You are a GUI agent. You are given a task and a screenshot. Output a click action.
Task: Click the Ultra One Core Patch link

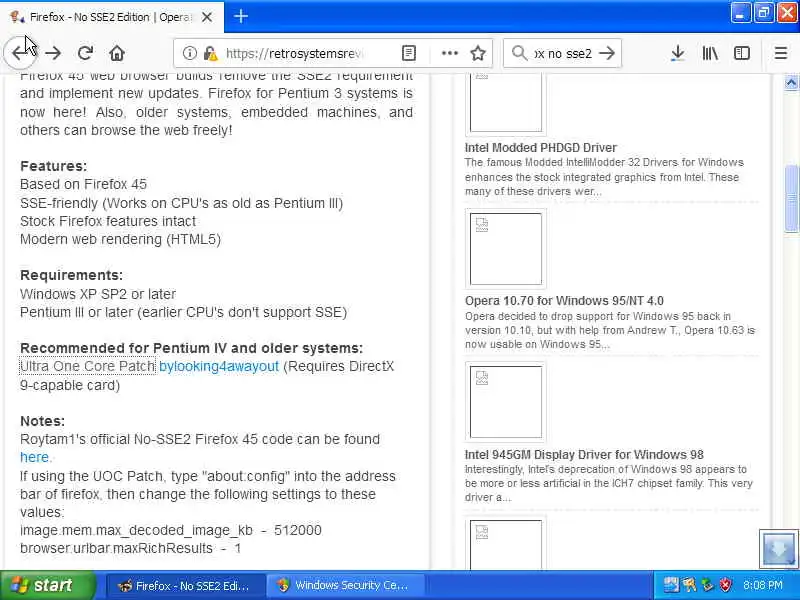pos(87,366)
